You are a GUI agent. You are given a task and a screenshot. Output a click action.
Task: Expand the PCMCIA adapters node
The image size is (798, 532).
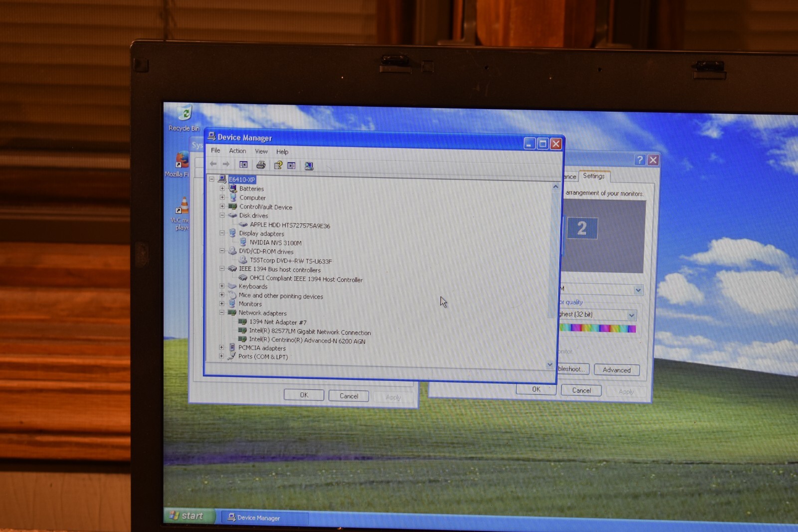221,347
